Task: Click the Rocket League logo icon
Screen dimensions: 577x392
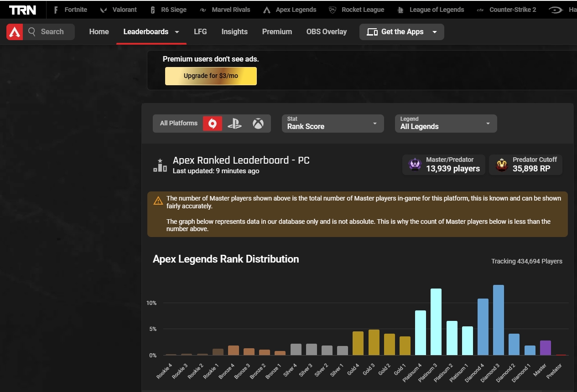Action: coord(333,10)
